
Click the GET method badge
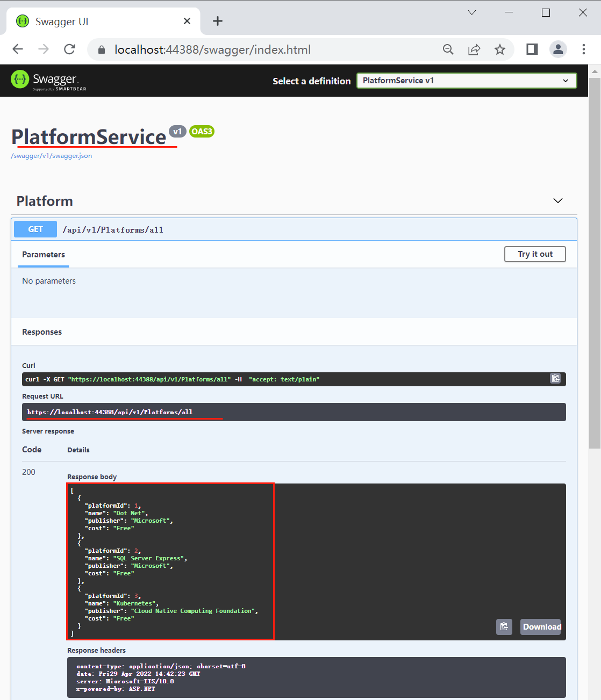click(x=35, y=229)
